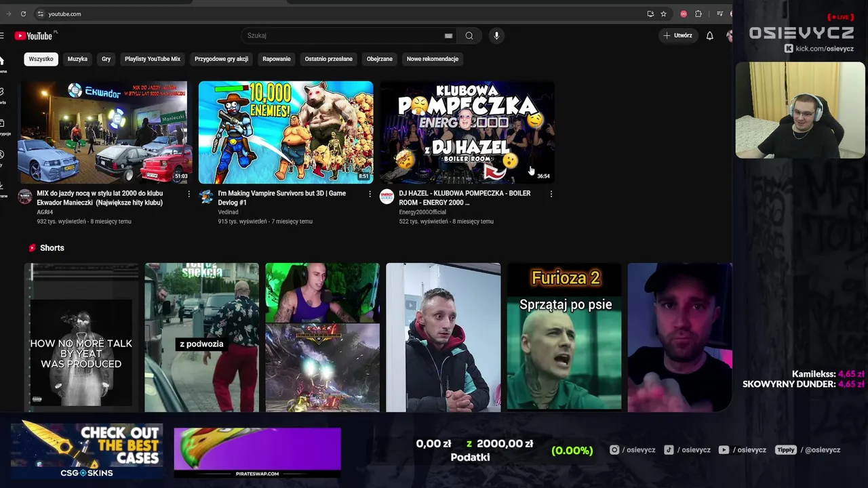The height and width of the screenshot is (488, 868).
Task: Click the SKOWYRNY DUNDER donation entry
Action: 804,384
